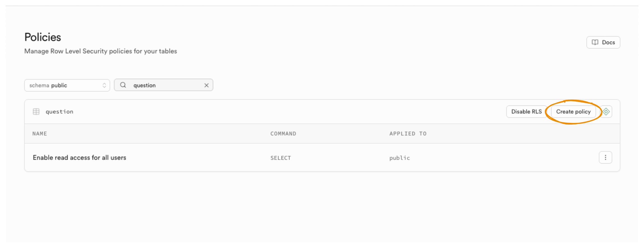Click the Create policy button
The height and width of the screenshot is (248, 644).
(x=573, y=112)
